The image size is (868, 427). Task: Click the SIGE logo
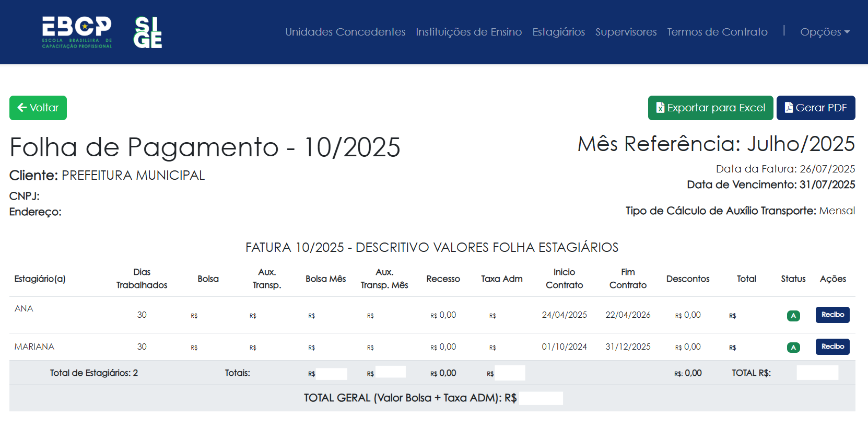point(148,32)
